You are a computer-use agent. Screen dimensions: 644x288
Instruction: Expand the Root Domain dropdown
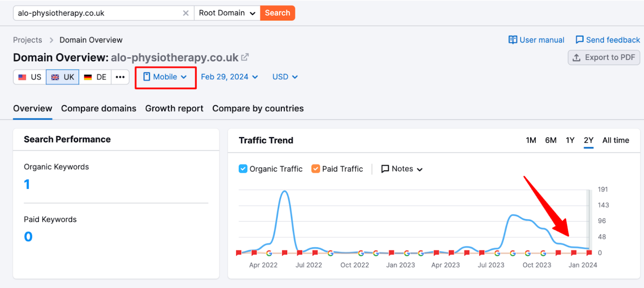[x=227, y=13]
